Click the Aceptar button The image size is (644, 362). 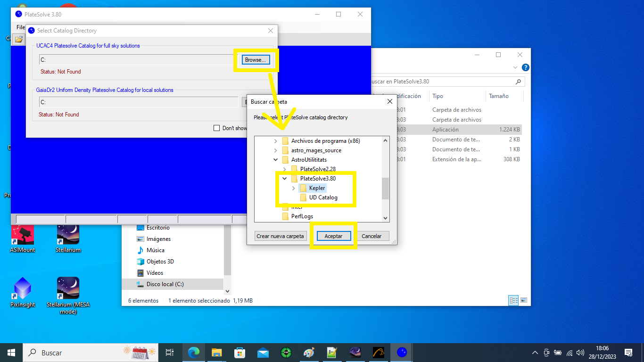click(x=333, y=236)
